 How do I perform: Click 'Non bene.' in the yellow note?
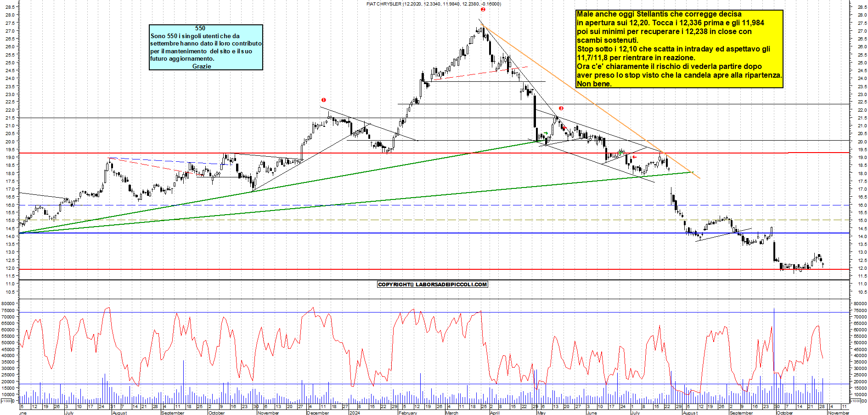click(x=594, y=84)
